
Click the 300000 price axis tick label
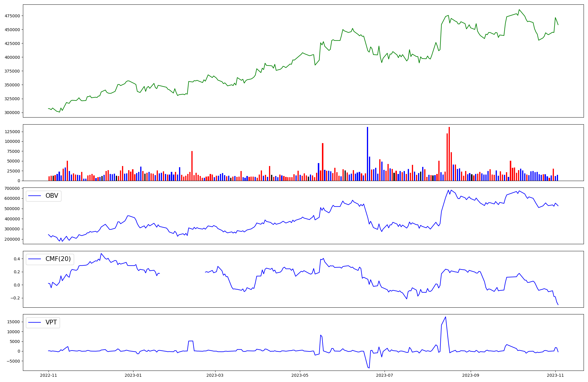[12, 113]
